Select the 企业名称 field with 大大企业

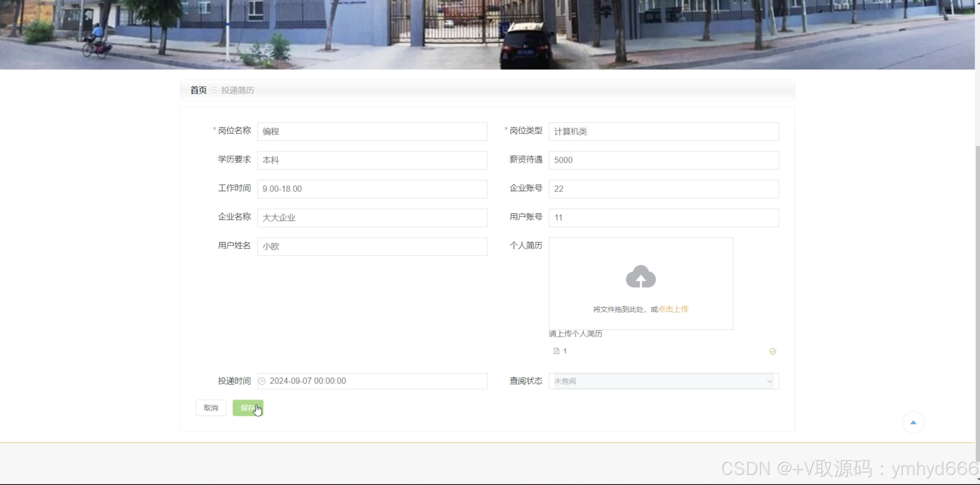372,218
